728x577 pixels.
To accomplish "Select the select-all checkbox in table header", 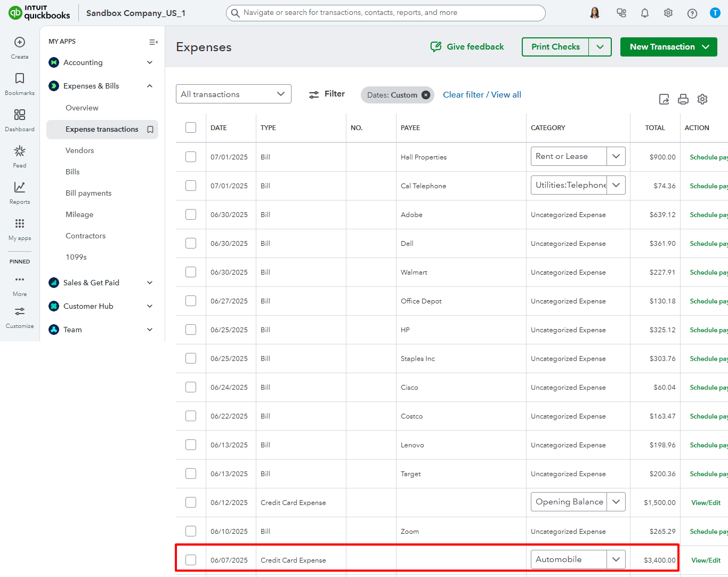I will [190, 127].
